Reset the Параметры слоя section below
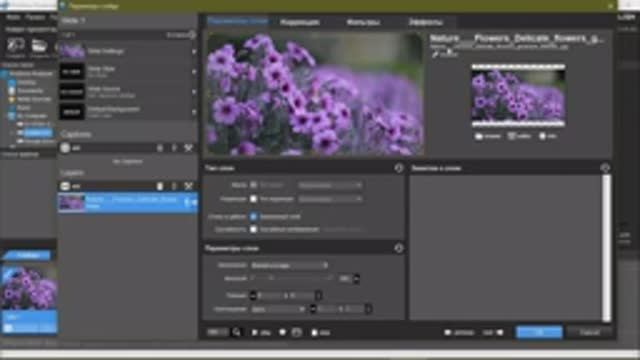This screenshot has width=640, height=360. (x=399, y=248)
